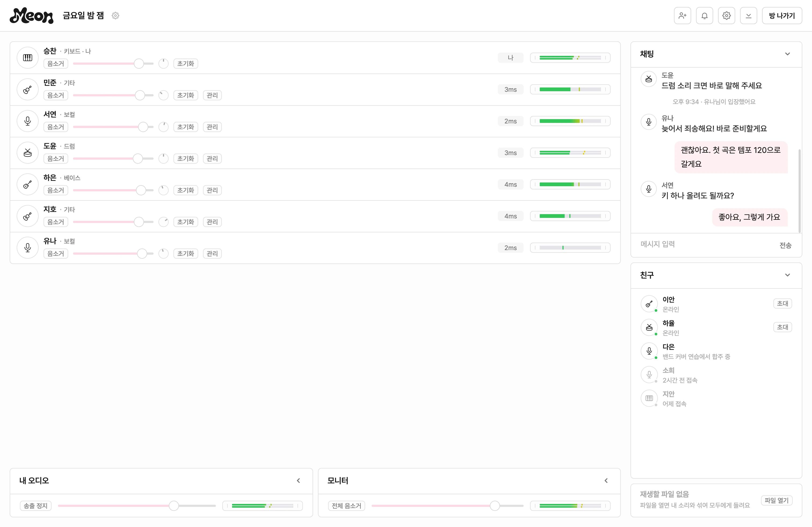The image size is (812, 527).
Task: Expand the 내 오디오 panel arrow
Action: pyautogui.click(x=299, y=481)
